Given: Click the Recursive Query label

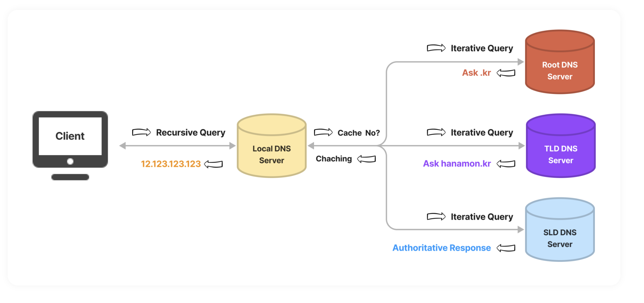Looking at the screenshot, I should [191, 132].
